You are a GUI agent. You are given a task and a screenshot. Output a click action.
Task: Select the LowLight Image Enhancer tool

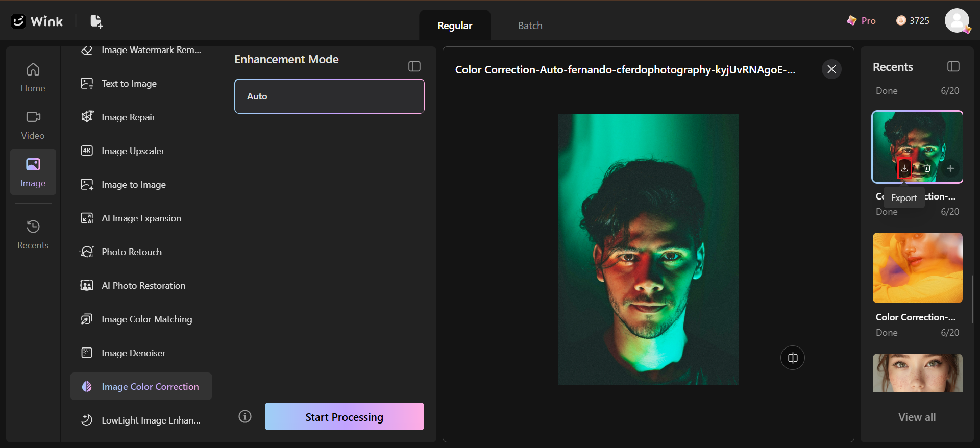tap(141, 420)
